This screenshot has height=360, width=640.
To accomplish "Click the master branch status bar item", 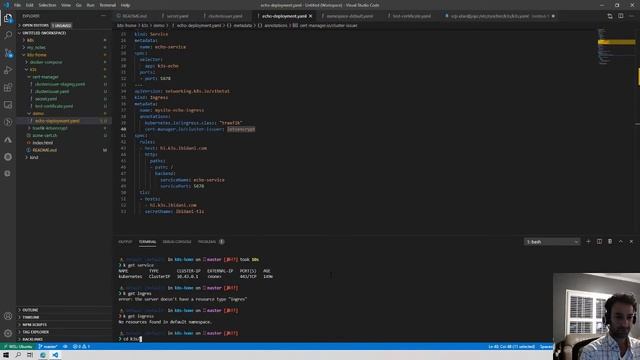I will [x=48, y=347].
